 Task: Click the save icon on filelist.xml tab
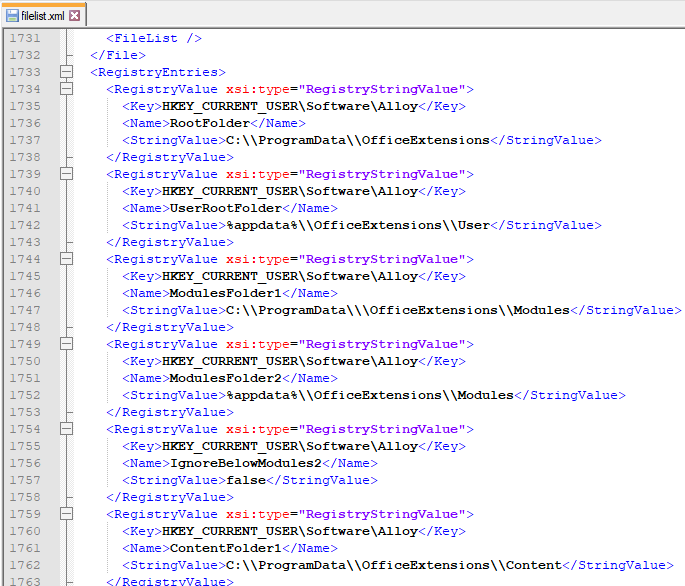(13, 16)
